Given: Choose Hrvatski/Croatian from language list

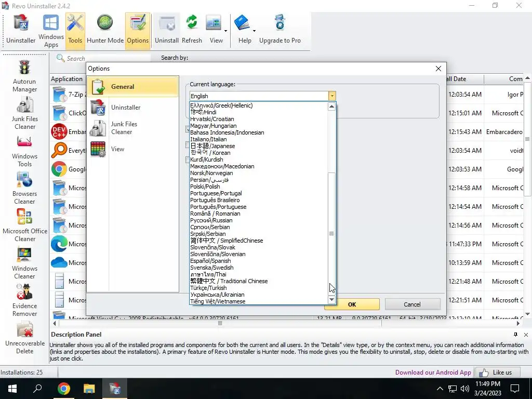Looking at the screenshot, I should click(212, 119).
